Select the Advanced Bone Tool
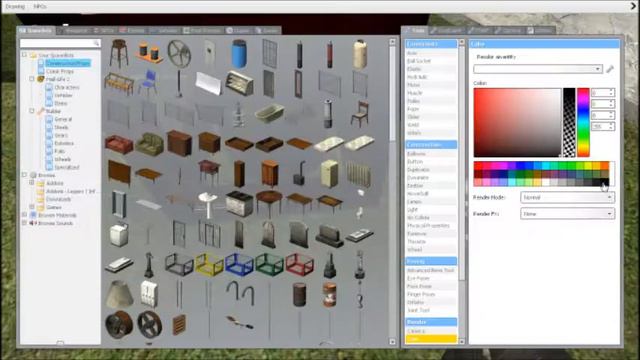Image resolution: width=640 pixels, height=360 pixels. [x=431, y=270]
